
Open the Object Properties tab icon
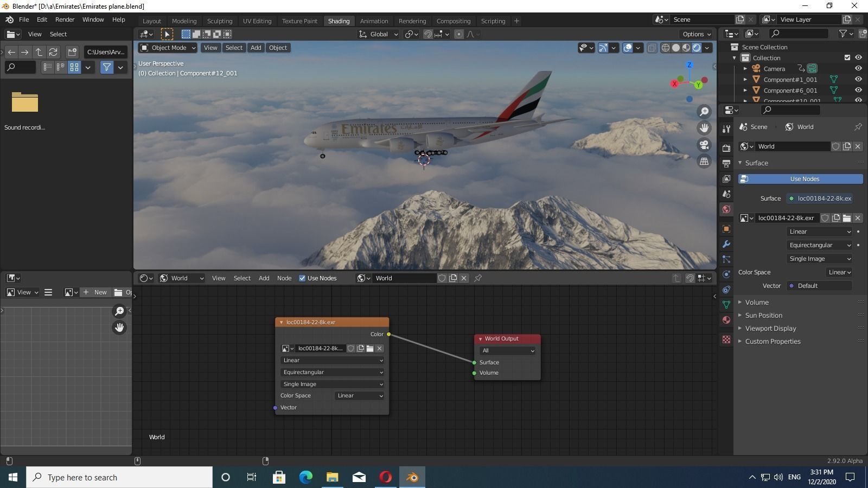tap(726, 229)
